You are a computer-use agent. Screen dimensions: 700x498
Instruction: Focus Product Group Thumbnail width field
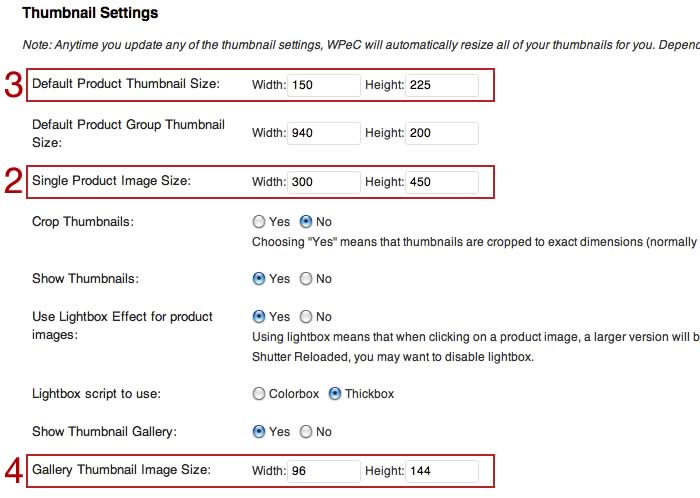pyautogui.click(x=323, y=133)
